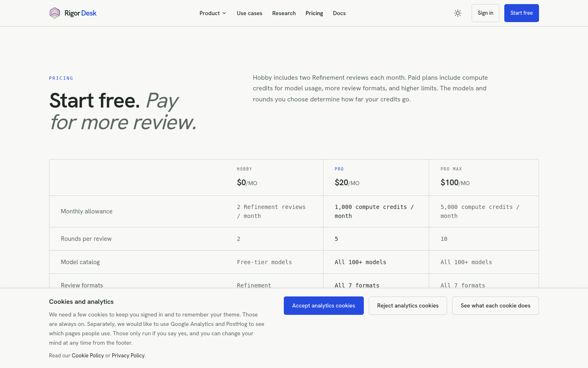
Task: Click the $100/MO price
Action: pos(455,182)
